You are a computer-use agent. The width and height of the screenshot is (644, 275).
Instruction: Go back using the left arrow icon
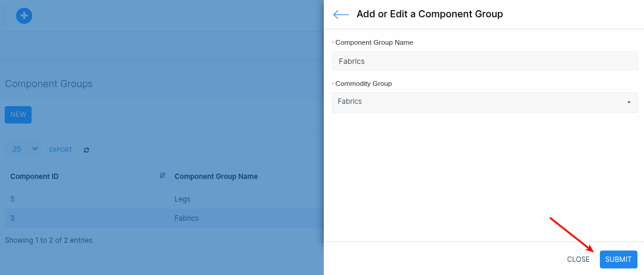[x=341, y=14]
